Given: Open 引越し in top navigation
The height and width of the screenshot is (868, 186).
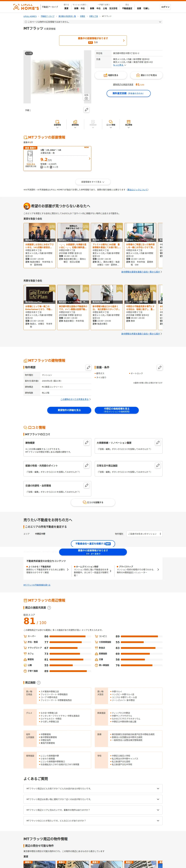Looking at the screenshot, I should click(146, 8).
